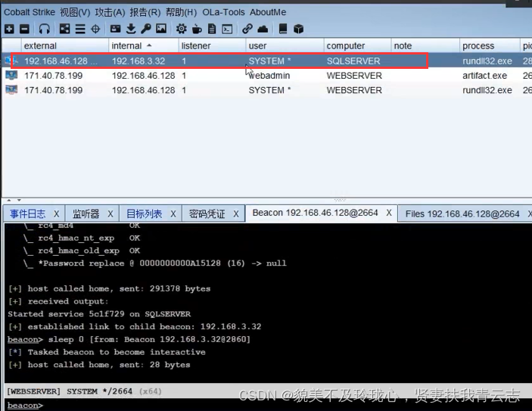
Task: Click the terminal scripted web delivery icon
Action: (227, 29)
